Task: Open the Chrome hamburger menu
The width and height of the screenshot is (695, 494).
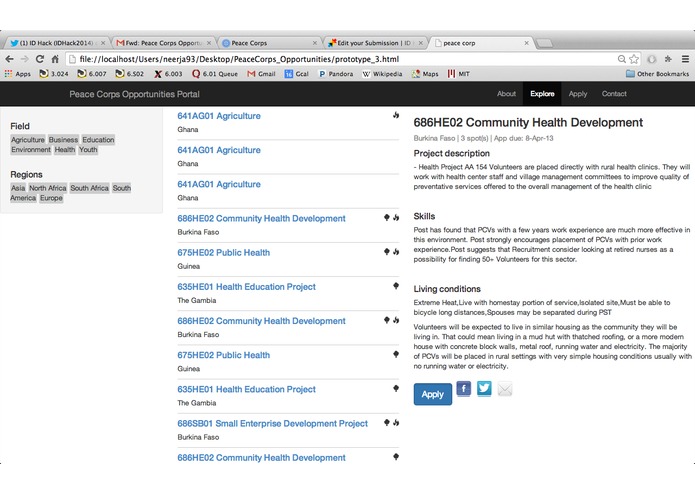Action: point(685,59)
